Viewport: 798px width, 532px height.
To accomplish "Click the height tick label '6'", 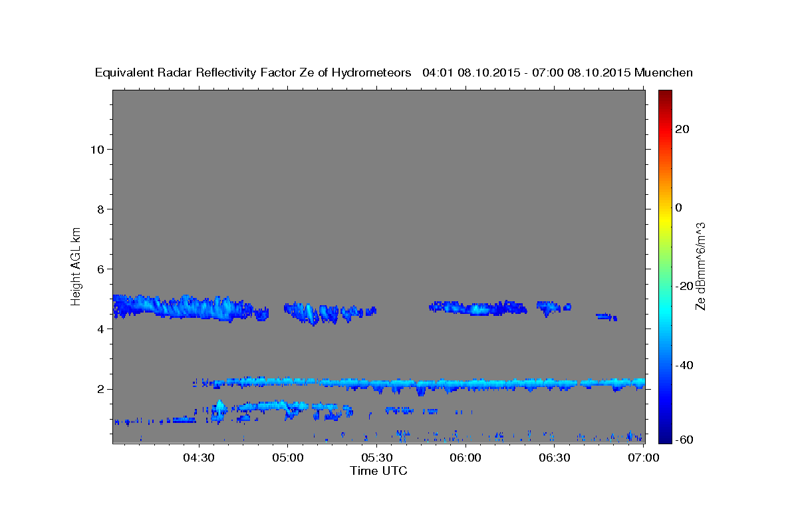I will coord(101,269).
